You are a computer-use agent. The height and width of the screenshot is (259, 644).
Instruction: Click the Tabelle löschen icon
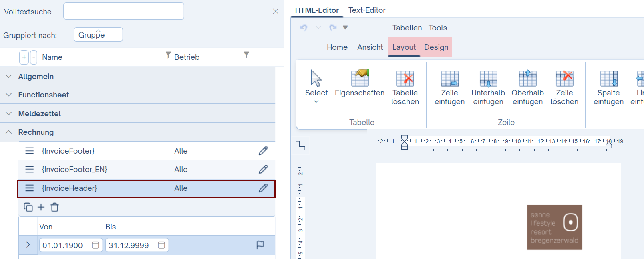click(405, 79)
